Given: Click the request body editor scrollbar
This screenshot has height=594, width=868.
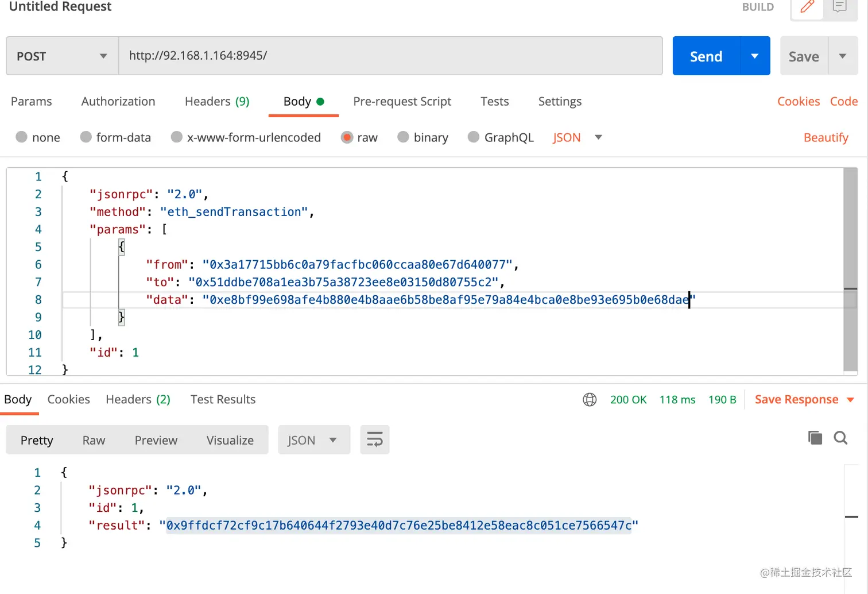Looking at the screenshot, I should (x=850, y=270).
